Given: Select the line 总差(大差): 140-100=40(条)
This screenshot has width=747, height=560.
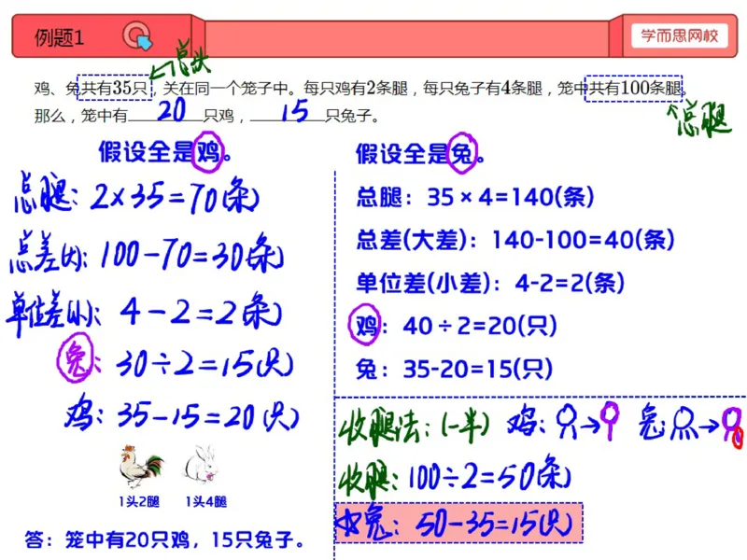Looking at the screenshot, I should [x=515, y=240].
